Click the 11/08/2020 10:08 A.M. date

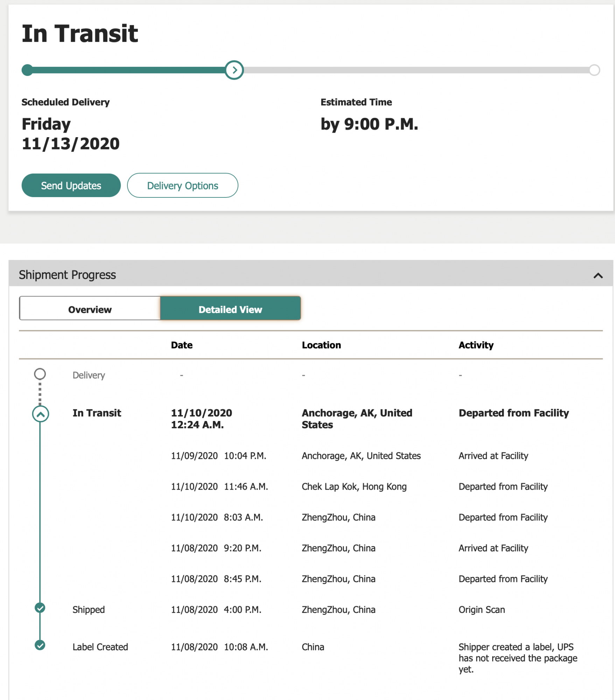click(x=219, y=647)
